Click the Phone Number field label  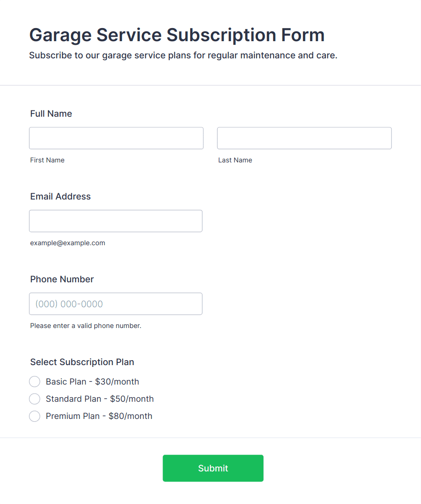pyautogui.click(x=62, y=279)
